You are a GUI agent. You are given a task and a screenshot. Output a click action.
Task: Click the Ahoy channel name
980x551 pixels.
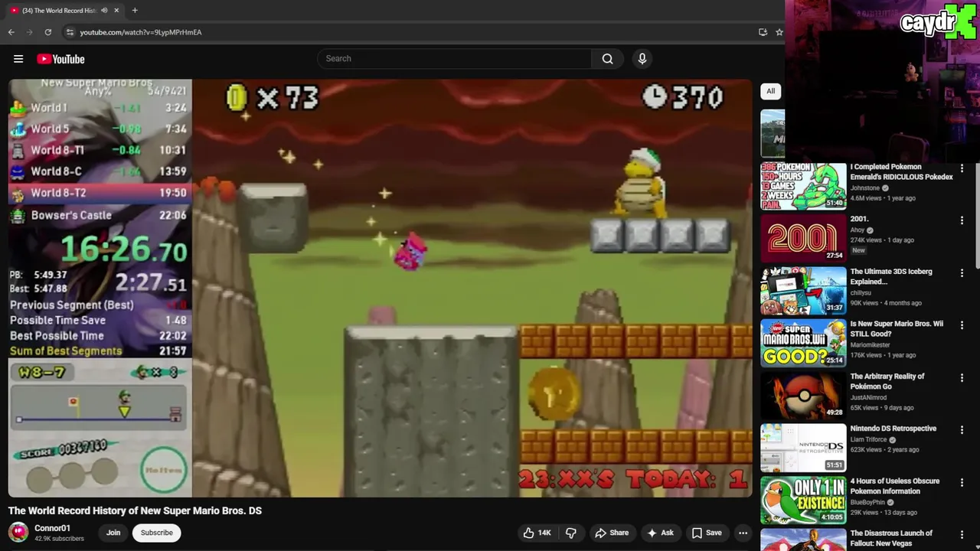pos(857,230)
